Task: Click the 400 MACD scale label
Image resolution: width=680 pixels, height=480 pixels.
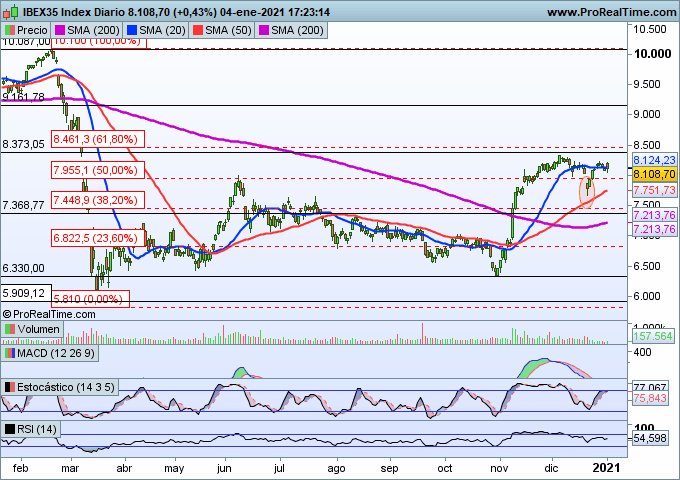Action: pos(643,352)
